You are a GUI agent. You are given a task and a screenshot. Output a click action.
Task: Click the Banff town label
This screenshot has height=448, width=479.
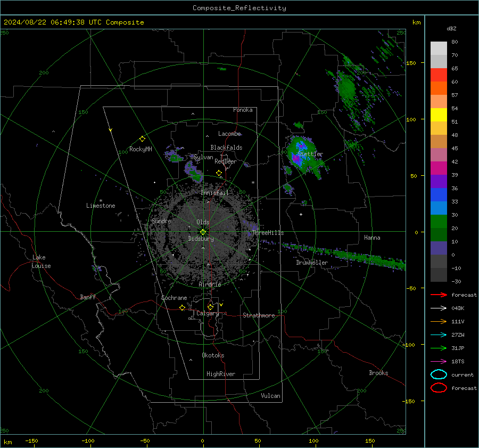(88, 297)
